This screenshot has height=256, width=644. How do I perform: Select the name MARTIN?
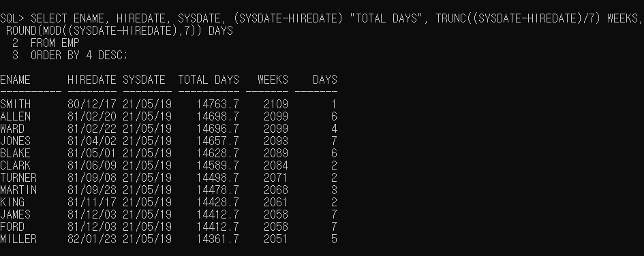[18, 191]
